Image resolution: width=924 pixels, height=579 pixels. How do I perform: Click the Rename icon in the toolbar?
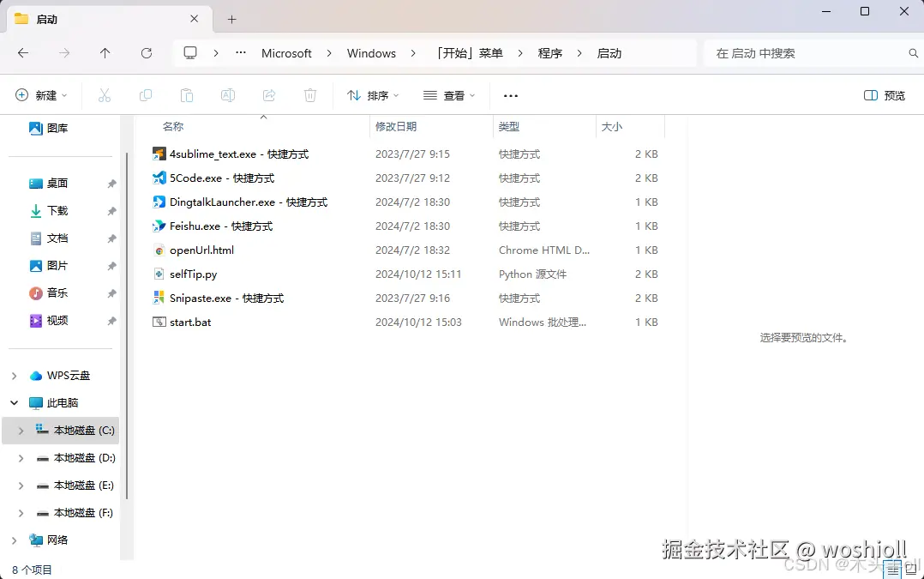(228, 95)
